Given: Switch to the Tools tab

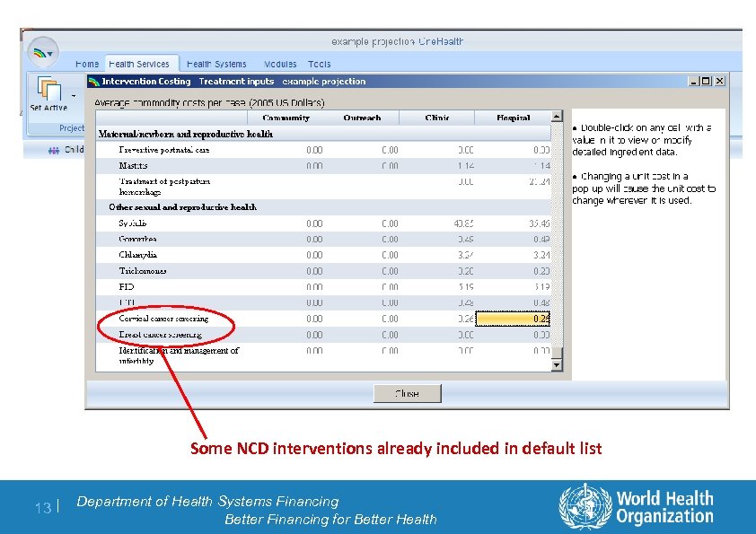Looking at the screenshot, I should coord(320,63).
